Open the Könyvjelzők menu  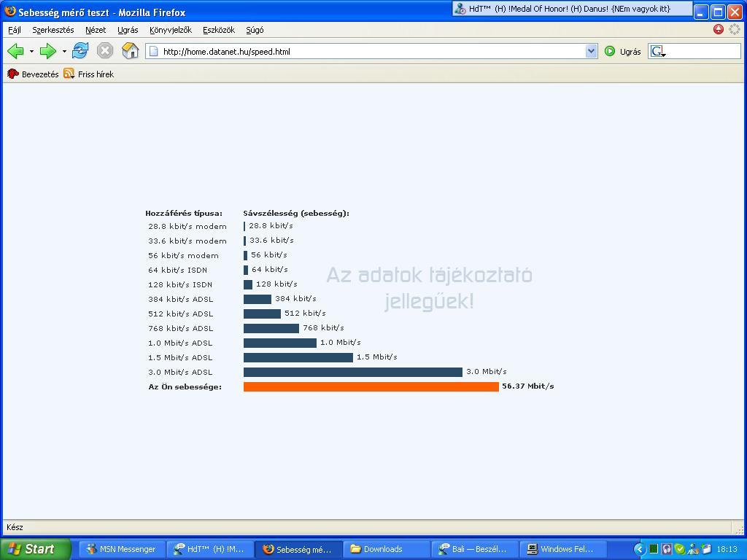[x=170, y=30]
